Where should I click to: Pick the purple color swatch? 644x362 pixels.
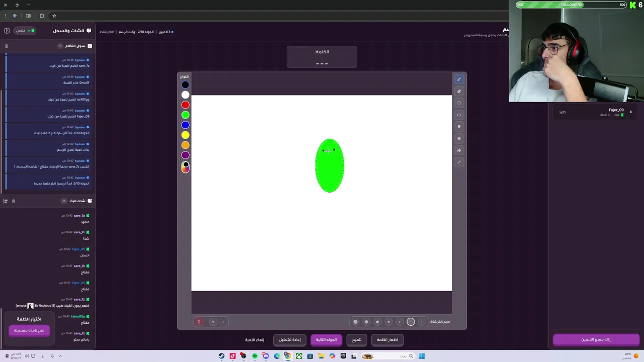pyautogui.click(x=185, y=155)
